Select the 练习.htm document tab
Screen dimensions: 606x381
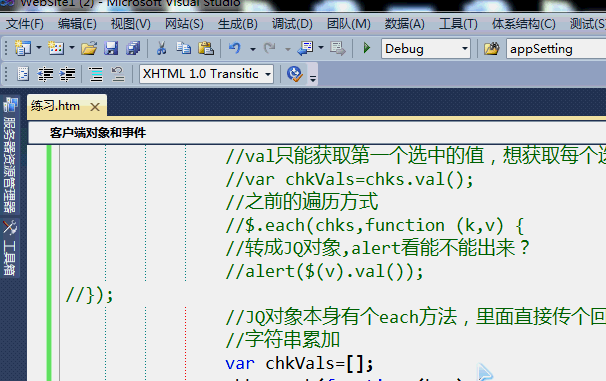[55, 106]
